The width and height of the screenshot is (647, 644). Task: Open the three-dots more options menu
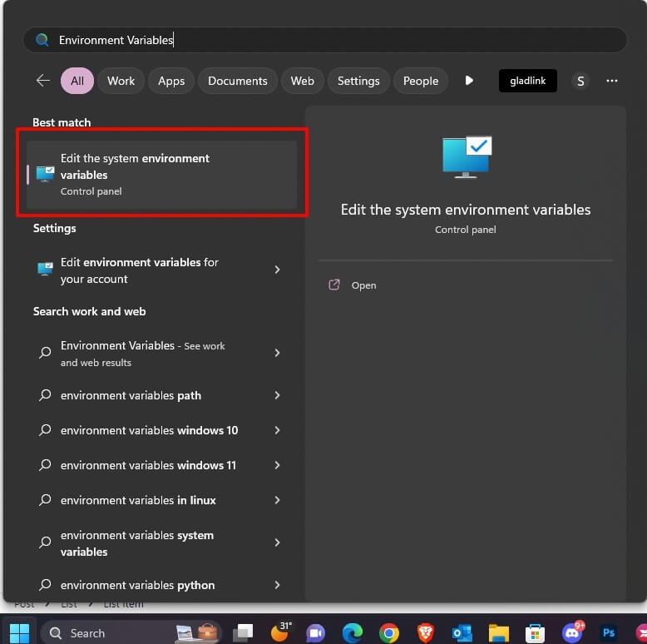point(611,81)
